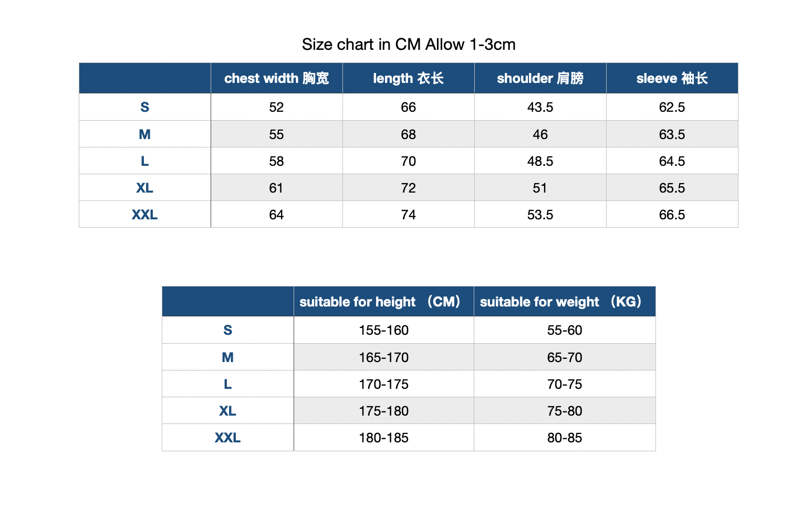Select the XXL label in the top table
The width and height of the screenshot is (812, 509).
coord(145,215)
